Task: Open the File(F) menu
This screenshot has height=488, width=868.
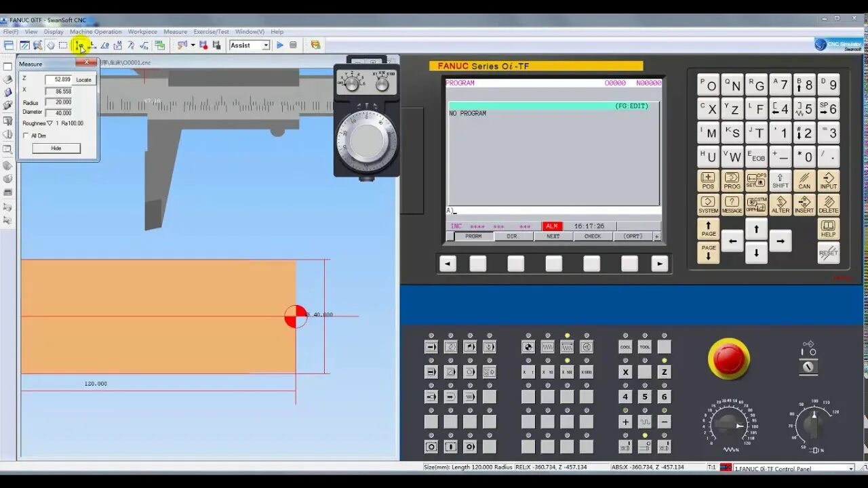Action: tap(10, 32)
